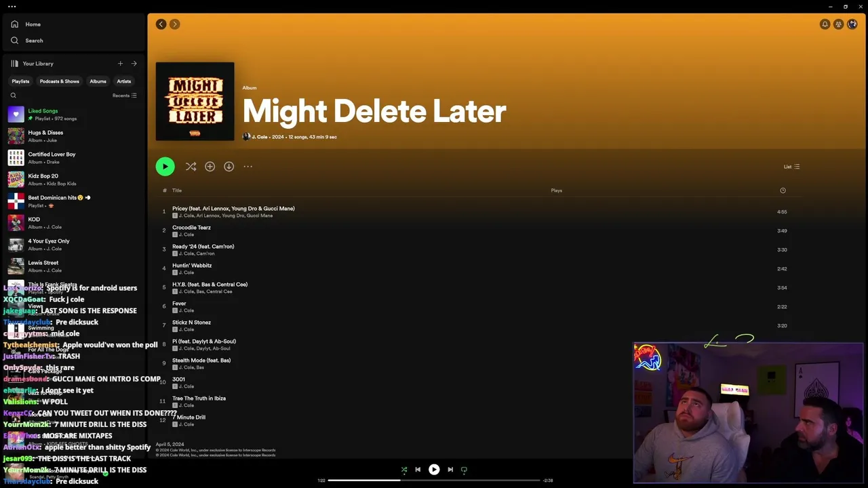
Task: Skip to next track
Action: pyautogui.click(x=450, y=470)
